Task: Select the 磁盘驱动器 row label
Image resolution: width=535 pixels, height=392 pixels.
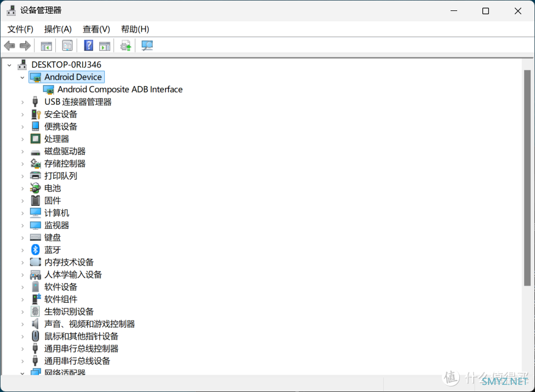Action: (65, 151)
